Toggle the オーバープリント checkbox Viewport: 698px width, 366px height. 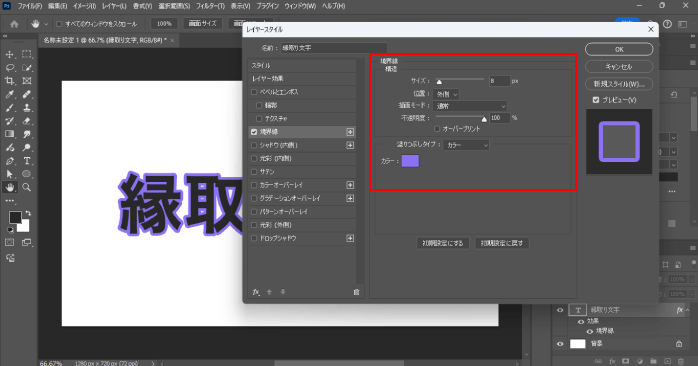click(437, 129)
